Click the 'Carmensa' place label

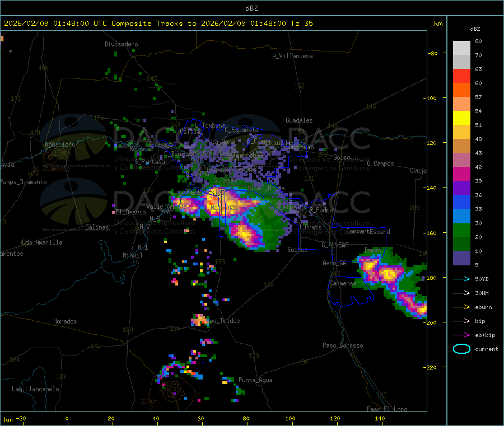343,283
